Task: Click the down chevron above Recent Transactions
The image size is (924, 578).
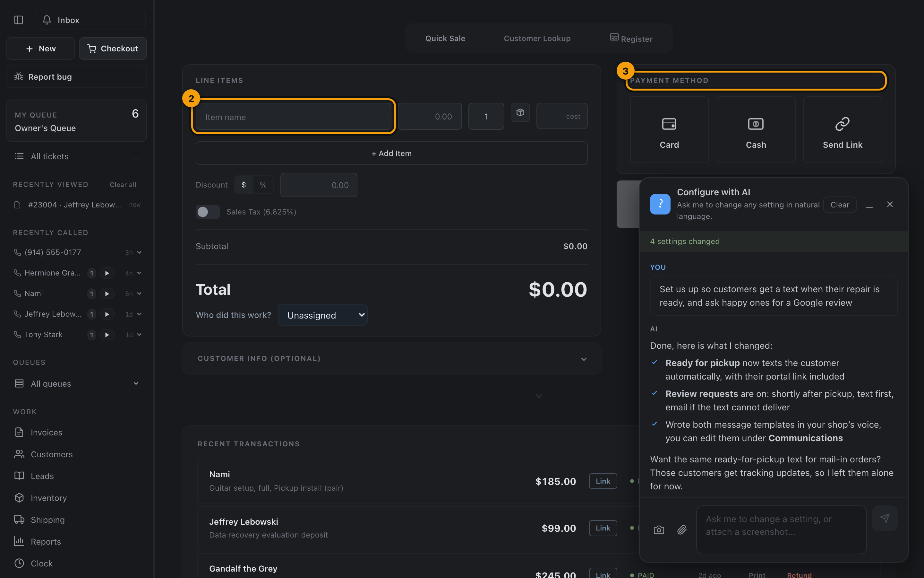Action: click(x=539, y=396)
